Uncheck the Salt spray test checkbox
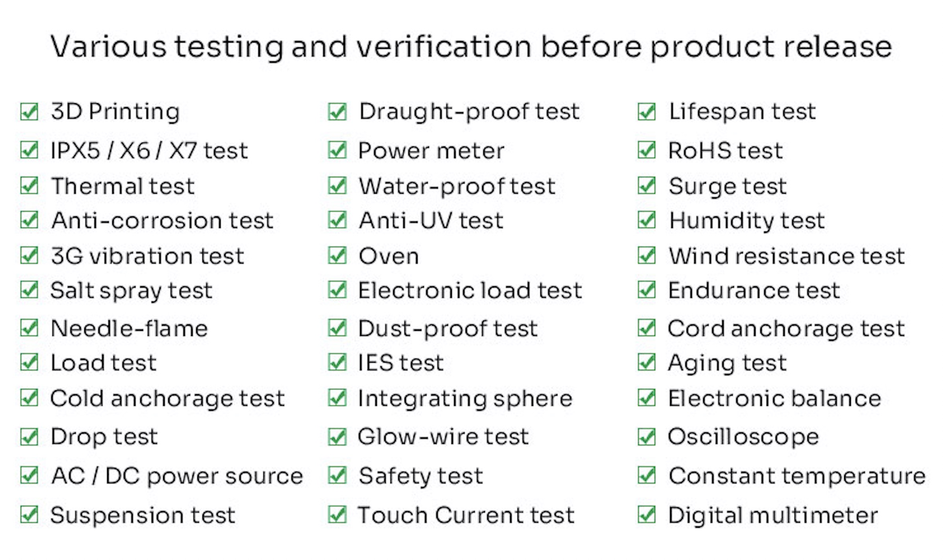Screen dimensions: 943x560 click(x=29, y=290)
